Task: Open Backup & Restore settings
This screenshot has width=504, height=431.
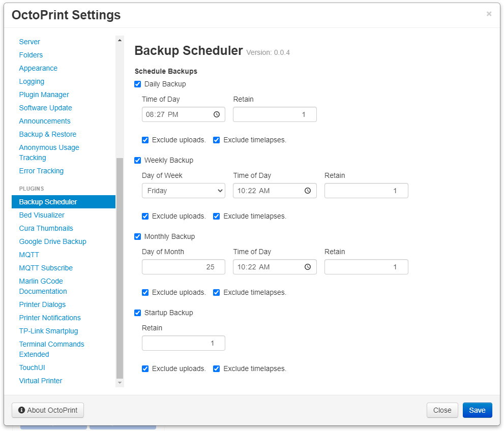Action: pos(48,134)
